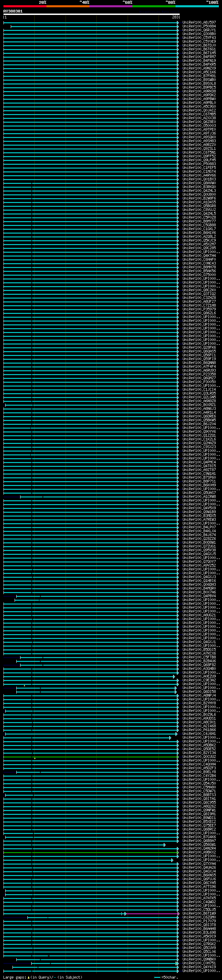Click the purple ~60% color legend bar
The height and width of the screenshot is (980, 222).
point(111,6)
